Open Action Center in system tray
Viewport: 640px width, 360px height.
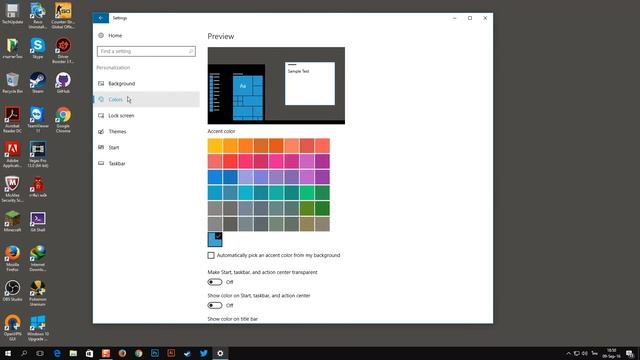[630, 353]
